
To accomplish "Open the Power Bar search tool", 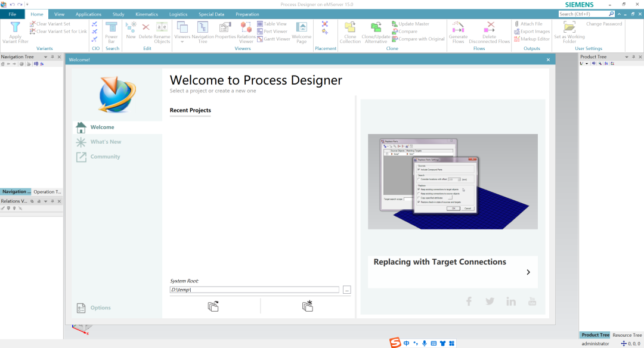I will (112, 32).
